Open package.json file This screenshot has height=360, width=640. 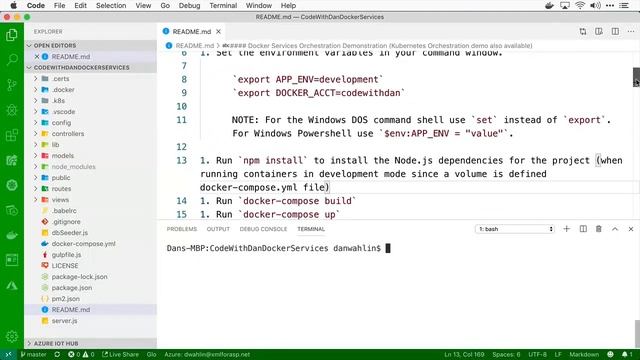[71, 288]
